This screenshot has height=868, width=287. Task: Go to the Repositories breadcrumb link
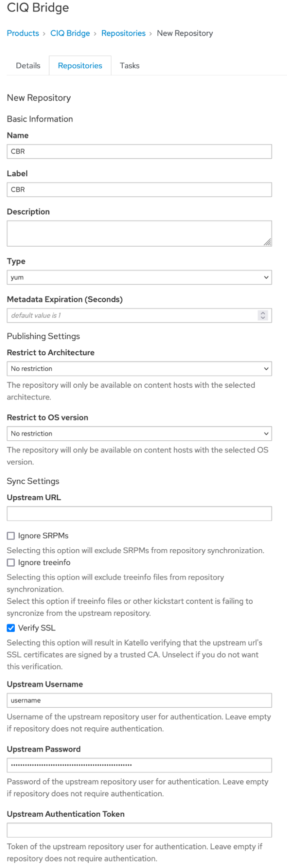click(123, 33)
